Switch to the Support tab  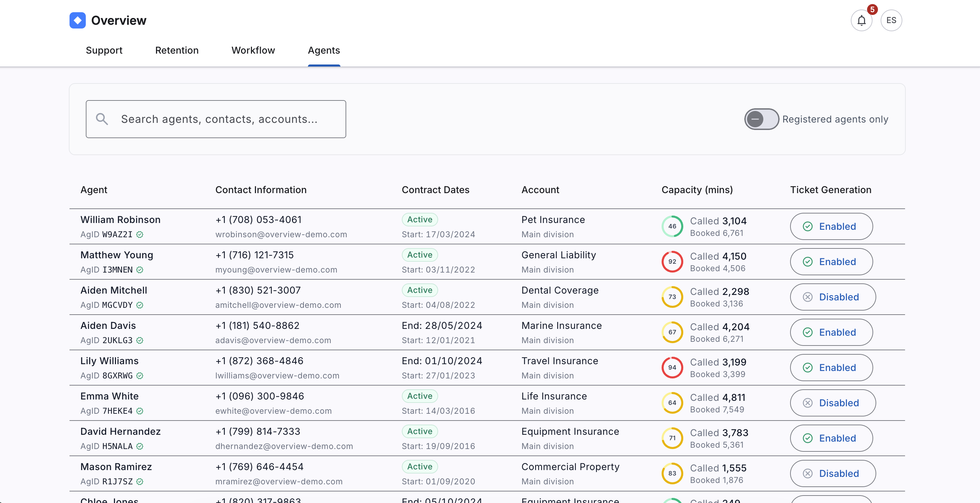[104, 50]
